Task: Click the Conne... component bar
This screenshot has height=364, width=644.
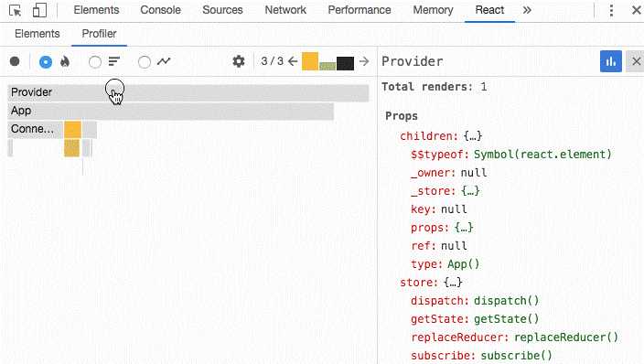Action: pos(36,129)
